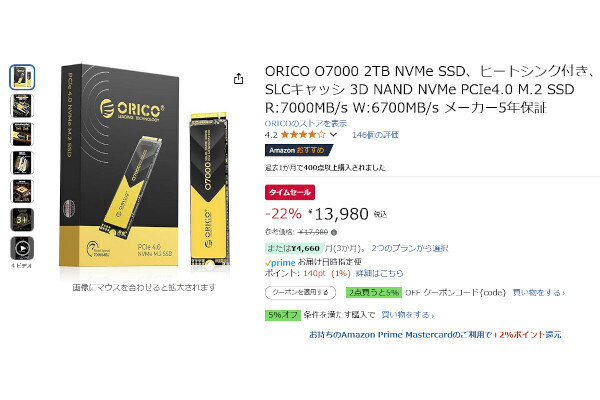Apply the coupon with クーポンを適用する button
The height and width of the screenshot is (400, 600).
pos(300,292)
